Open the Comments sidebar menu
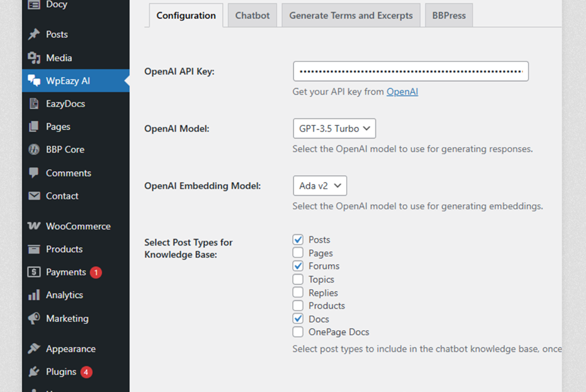This screenshot has width=586, height=392. tap(76, 173)
